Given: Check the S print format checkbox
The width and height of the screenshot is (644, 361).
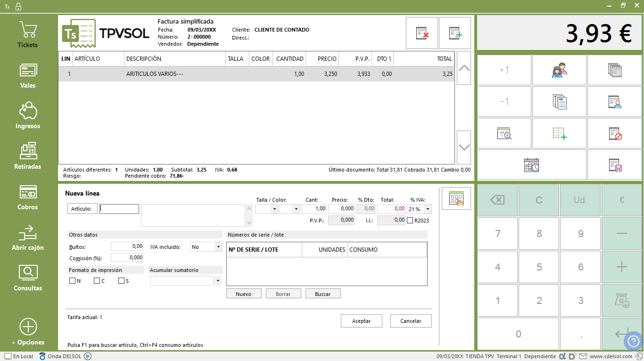Looking at the screenshot, I should pyautogui.click(x=121, y=281).
